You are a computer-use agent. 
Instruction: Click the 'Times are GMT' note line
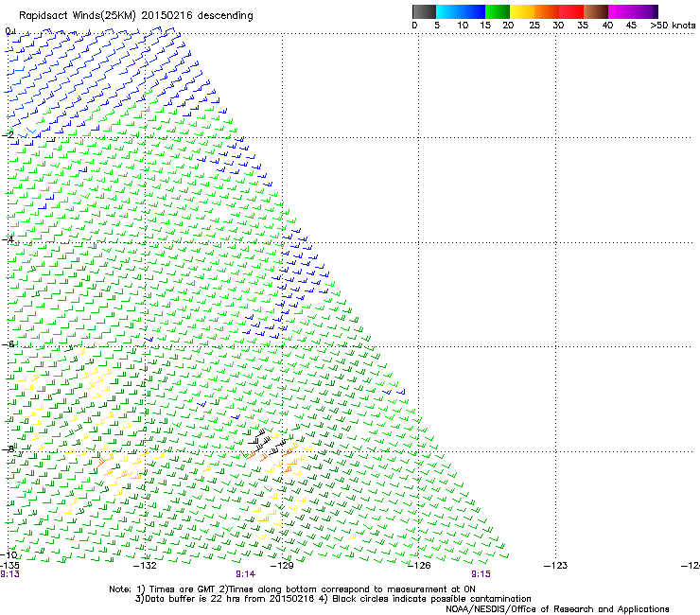(292, 589)
